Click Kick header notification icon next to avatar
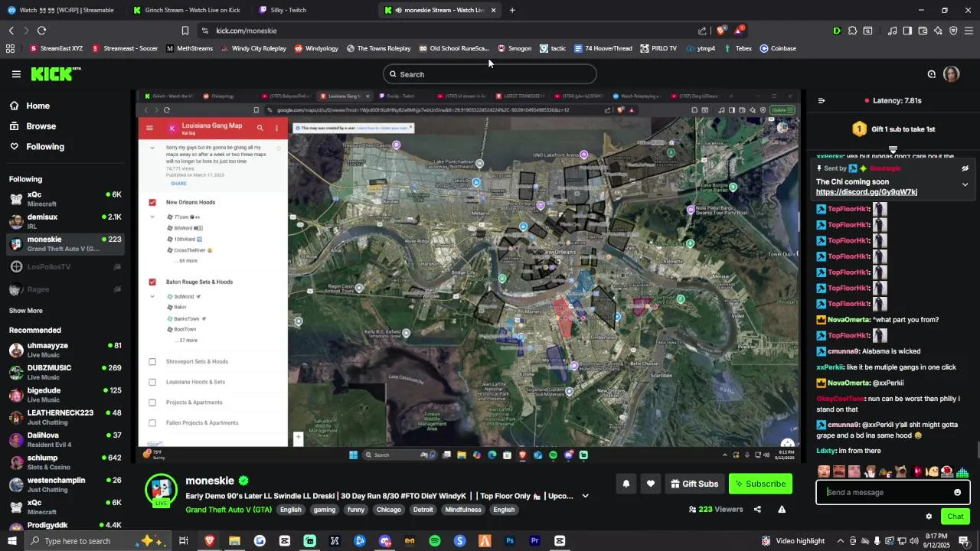980x551 pixels. click(x=932, y=74)
